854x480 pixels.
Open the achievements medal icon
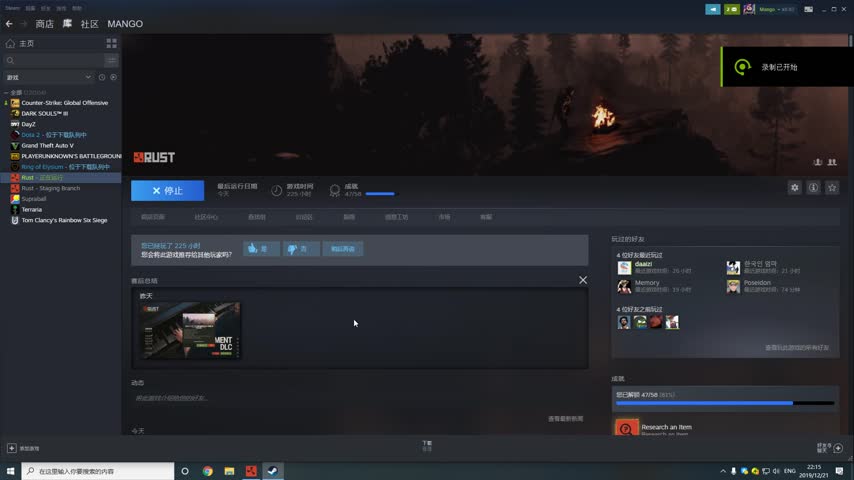tap(334, 190)
